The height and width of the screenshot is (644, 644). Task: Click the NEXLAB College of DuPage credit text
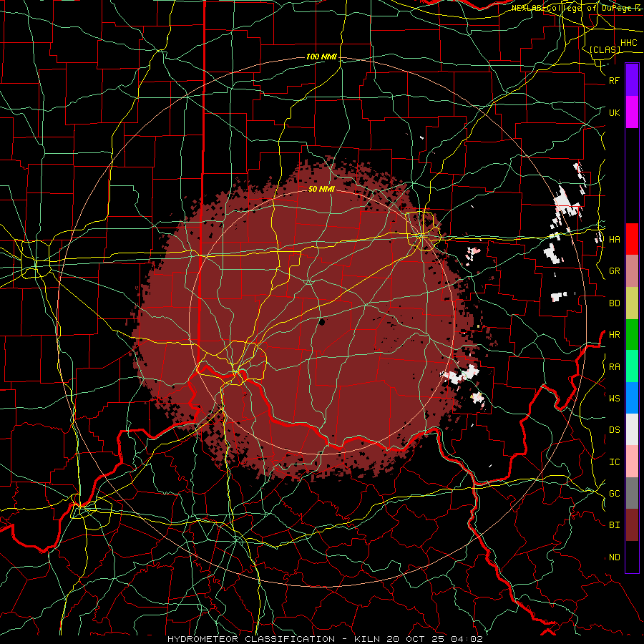tap(573, 8)
